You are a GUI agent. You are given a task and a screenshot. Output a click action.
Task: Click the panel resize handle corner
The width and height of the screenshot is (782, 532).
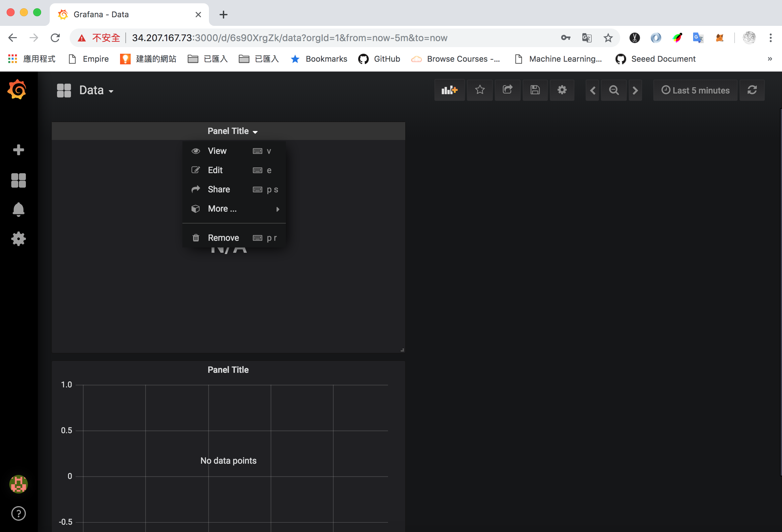pos(402,350)
